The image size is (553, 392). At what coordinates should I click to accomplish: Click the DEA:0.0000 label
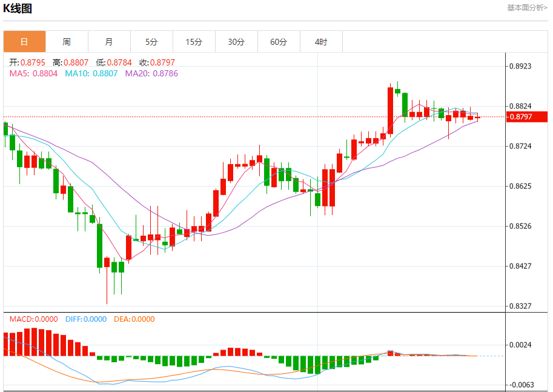(x=134, y=319)
